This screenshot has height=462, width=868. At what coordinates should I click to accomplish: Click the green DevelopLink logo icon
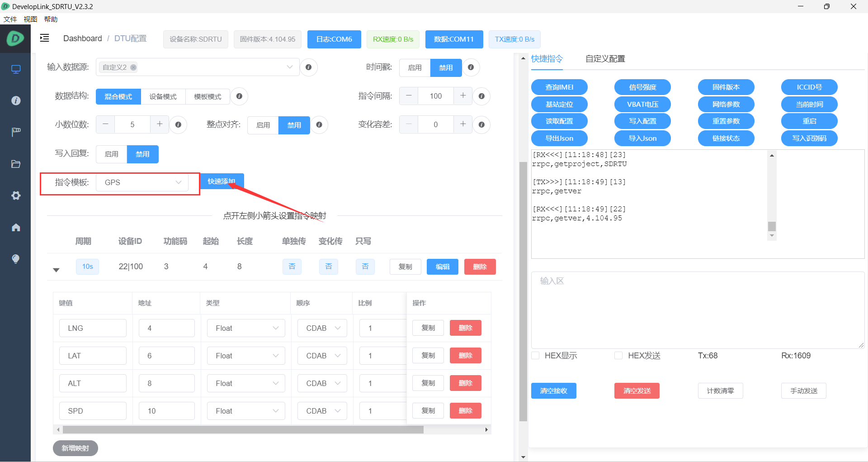(15, 38)
